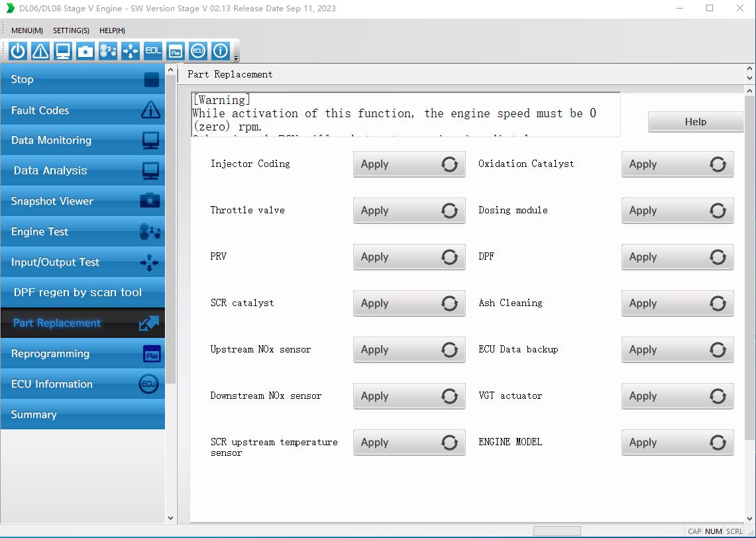Click the ECU toolbar icon
The width and height of the screenshot is (756, 538).
[x=197, y=50]
